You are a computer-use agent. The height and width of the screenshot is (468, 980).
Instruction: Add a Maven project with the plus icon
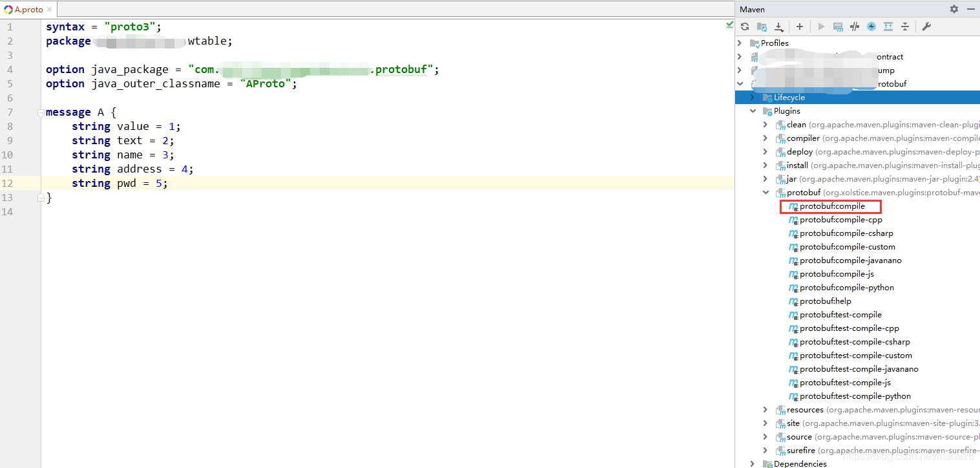[x=800, y=27]
